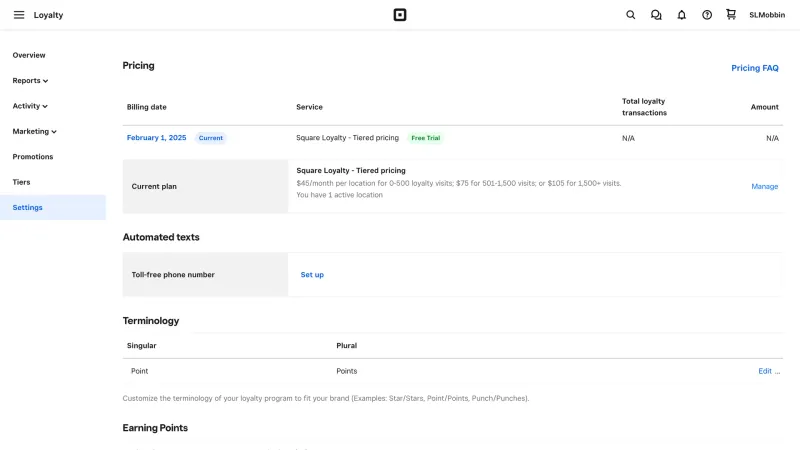
Task: Click the Current plan label cell
Action: (x=205, y=186)
